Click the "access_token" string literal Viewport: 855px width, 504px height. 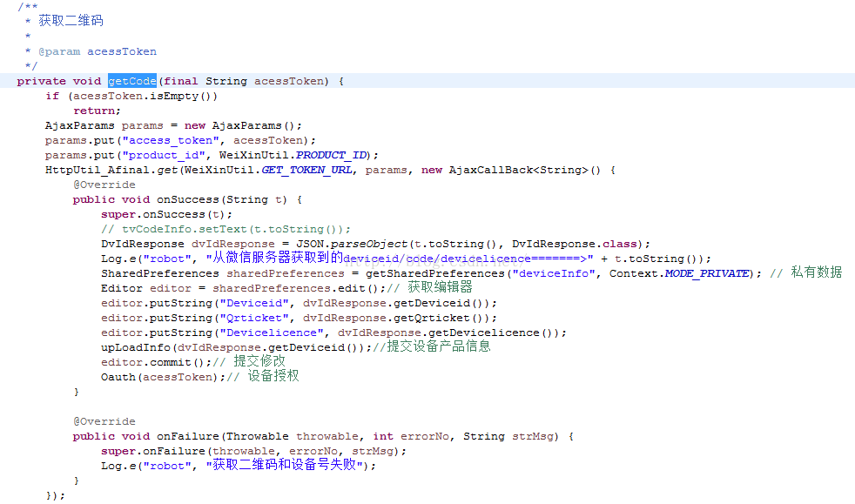[x=170, y=140]
